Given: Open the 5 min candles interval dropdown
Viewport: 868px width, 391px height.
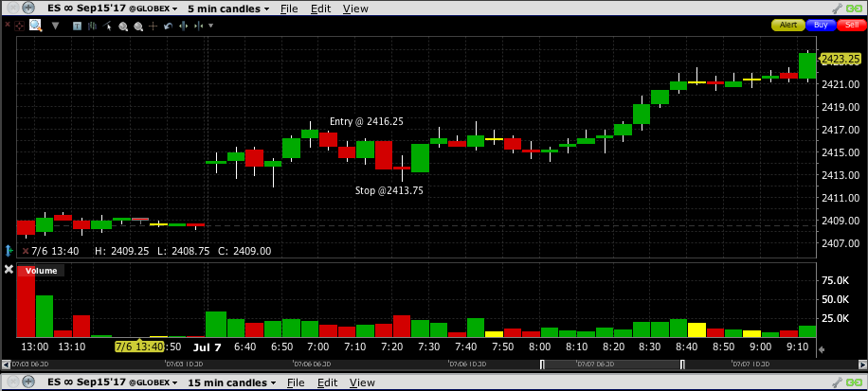Looking at the screenshot, I should 228,9.
